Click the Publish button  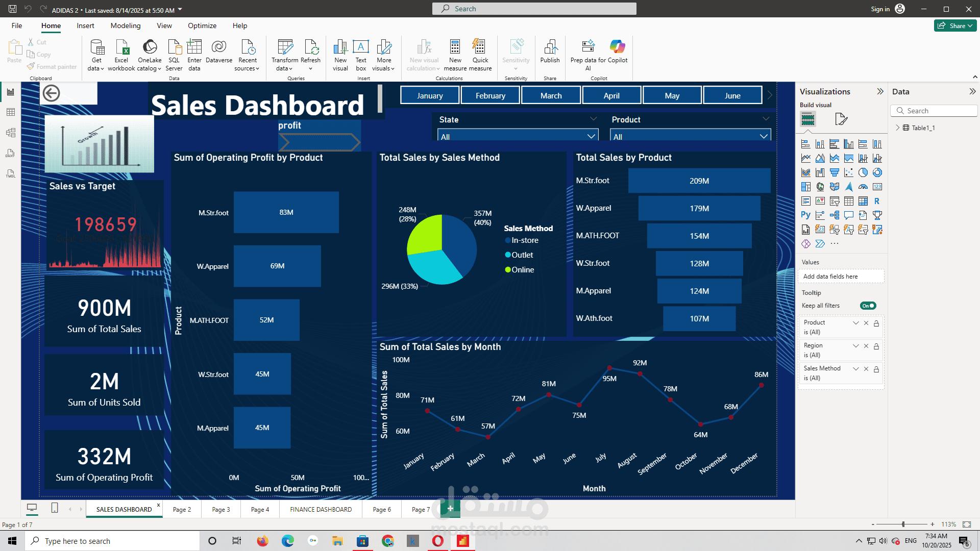(550, 52)
